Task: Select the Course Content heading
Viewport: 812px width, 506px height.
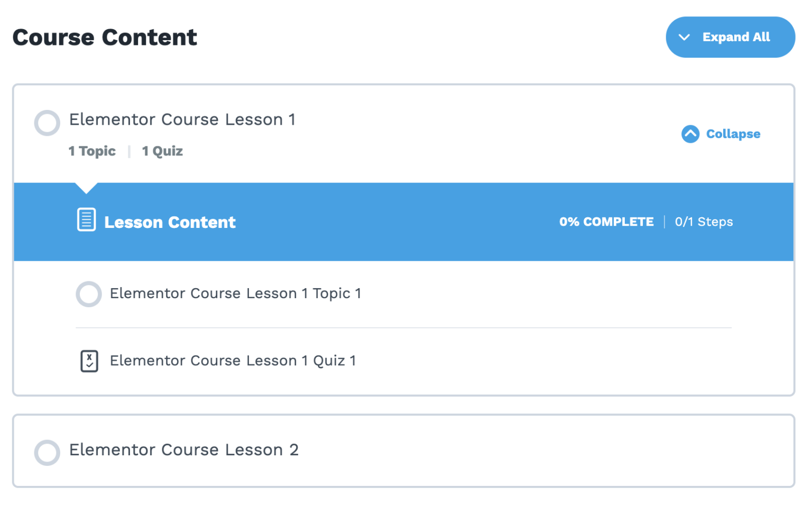Action: [x=105, y=37]
